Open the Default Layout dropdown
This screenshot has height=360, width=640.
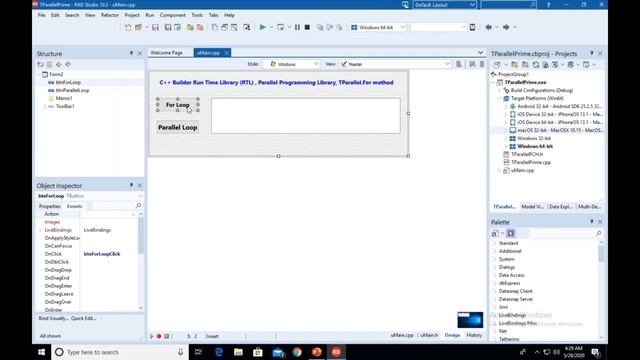472,5
